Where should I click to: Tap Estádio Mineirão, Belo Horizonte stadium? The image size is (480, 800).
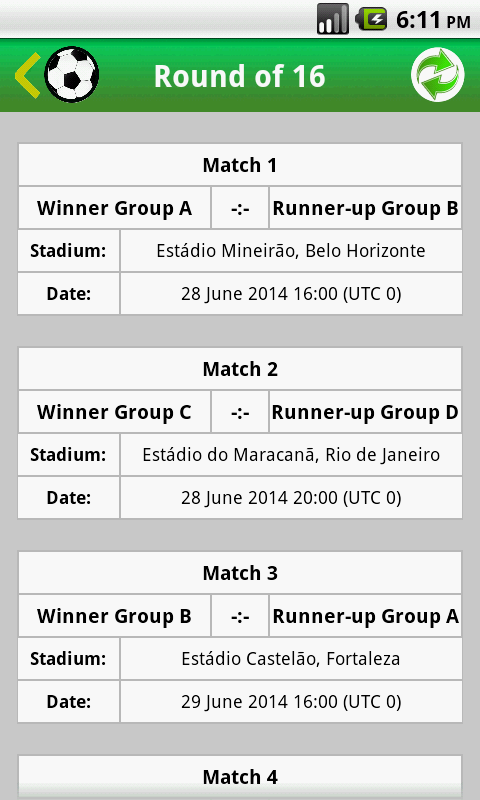pyautogui.click(x=291, y=251)
